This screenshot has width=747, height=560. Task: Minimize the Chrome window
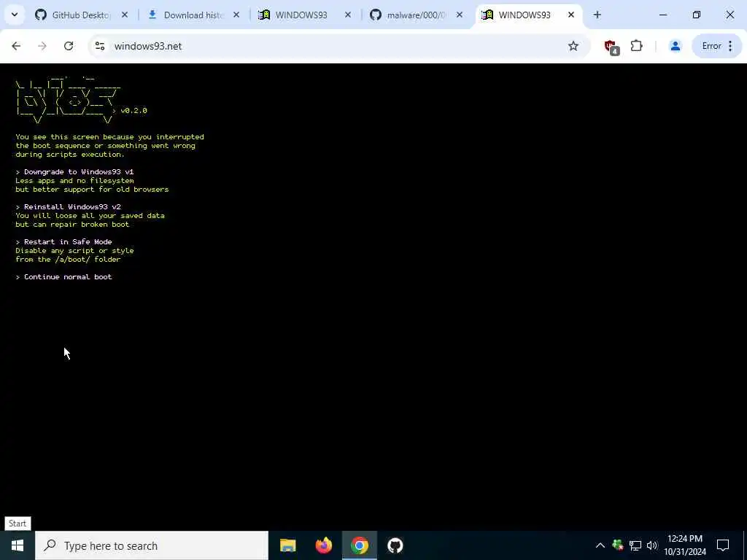663,15
